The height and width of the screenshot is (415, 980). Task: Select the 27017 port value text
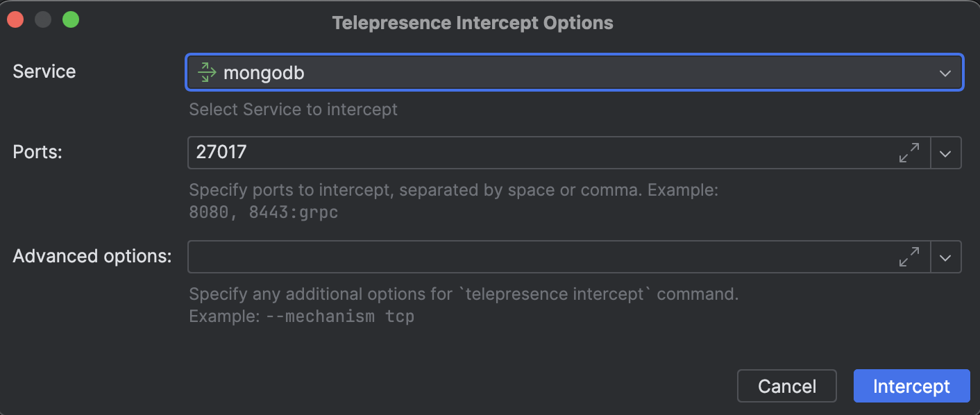tap(221, 153)
